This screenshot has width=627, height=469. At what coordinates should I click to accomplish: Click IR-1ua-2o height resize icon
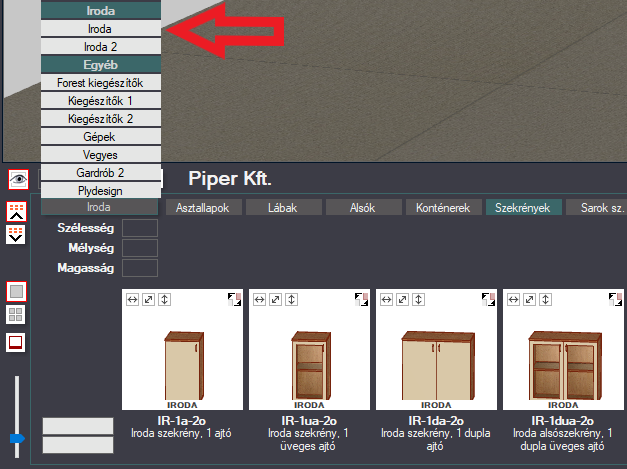292,299
